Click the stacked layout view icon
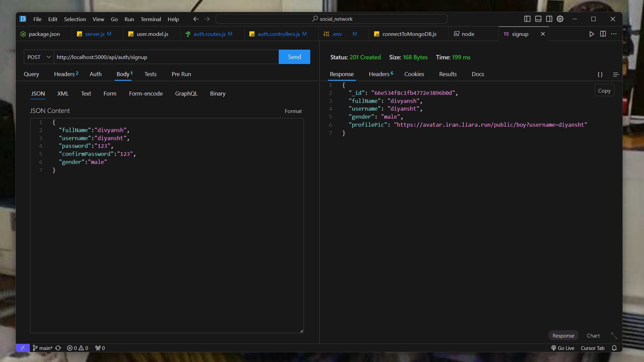 [538, 18]
